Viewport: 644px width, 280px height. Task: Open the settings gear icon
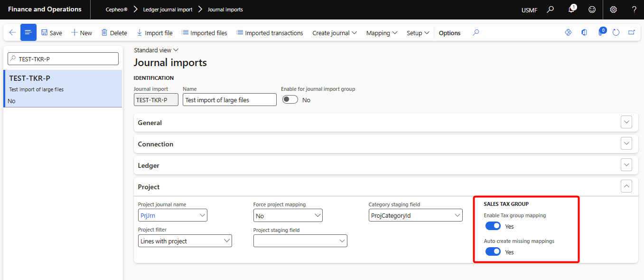[613, 10]
